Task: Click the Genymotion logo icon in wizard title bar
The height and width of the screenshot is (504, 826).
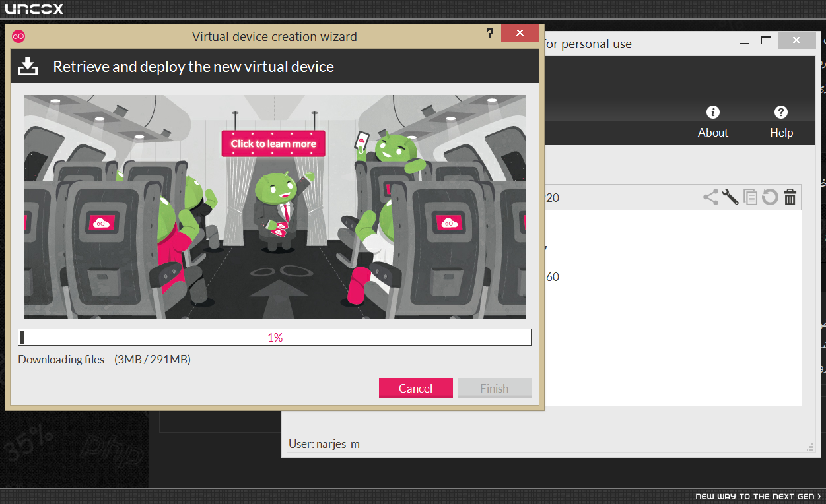Action: click(18, 36)
